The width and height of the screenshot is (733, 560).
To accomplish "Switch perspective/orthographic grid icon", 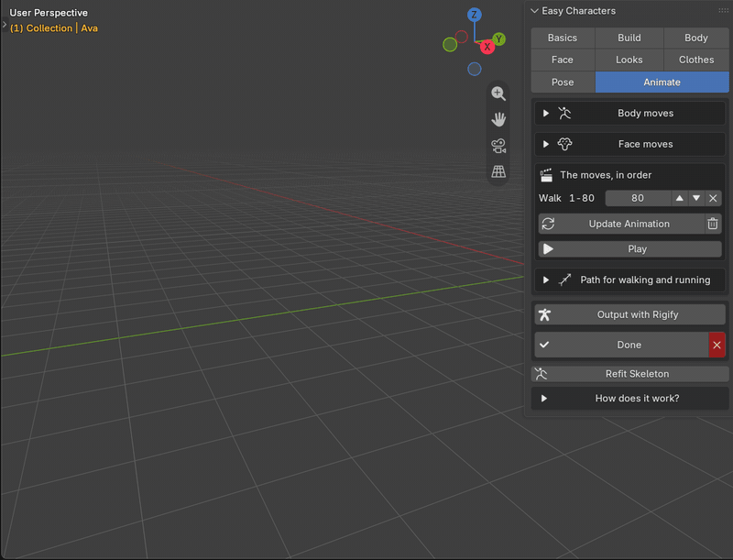I will 498,171.
